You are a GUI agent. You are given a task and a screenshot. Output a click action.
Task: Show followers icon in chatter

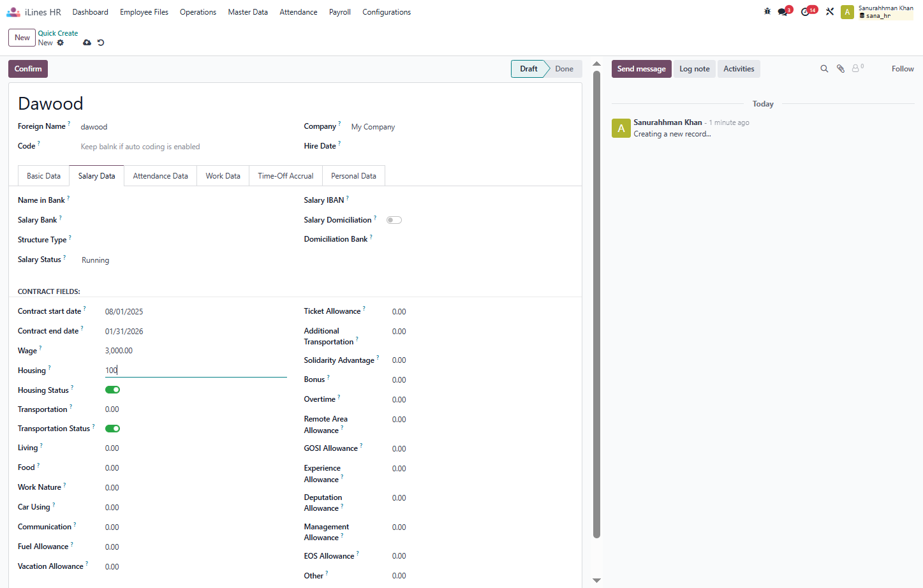(x=857, y=68)
